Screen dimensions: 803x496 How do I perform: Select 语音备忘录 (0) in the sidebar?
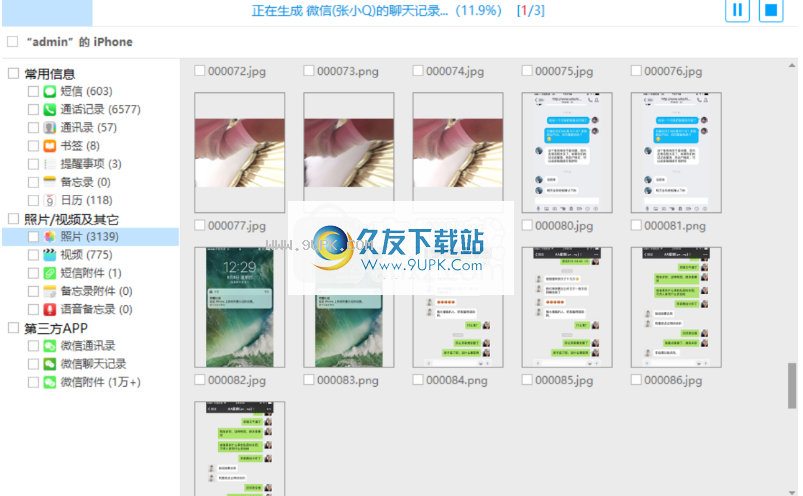pyautogui.click(x=96, y=309)
